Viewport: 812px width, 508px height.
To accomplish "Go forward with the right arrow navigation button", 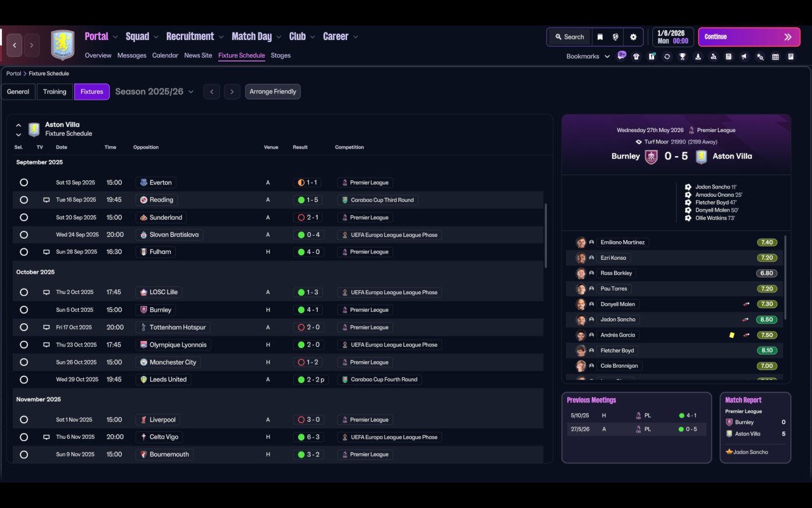I will coord(32,45).
